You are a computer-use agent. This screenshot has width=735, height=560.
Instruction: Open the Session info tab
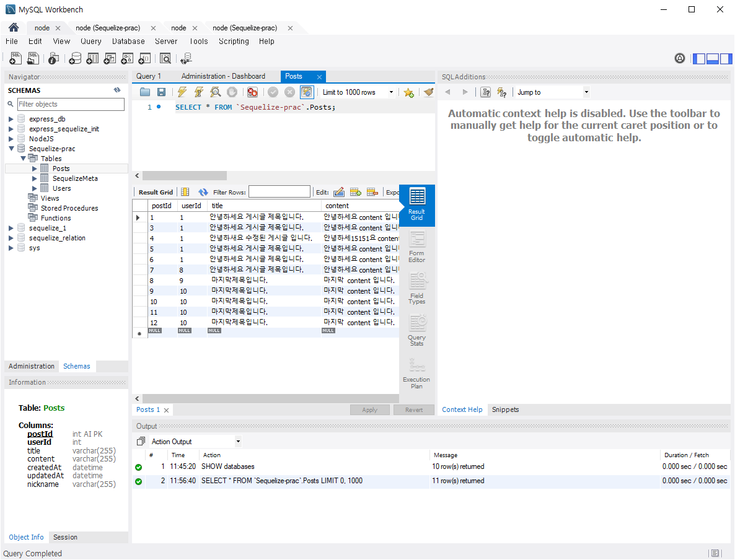pyautogui.click(x=65, y=537)
